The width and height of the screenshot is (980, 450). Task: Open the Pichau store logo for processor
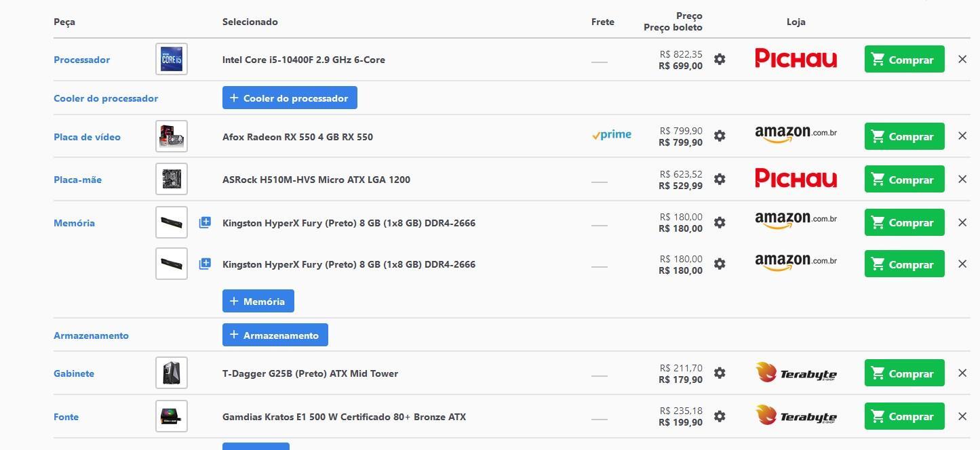(796, 59)
